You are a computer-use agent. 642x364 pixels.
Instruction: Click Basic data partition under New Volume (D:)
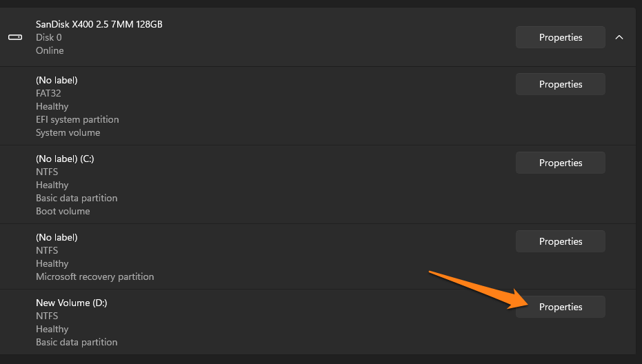pyautogui.click(x=77, y=343)
